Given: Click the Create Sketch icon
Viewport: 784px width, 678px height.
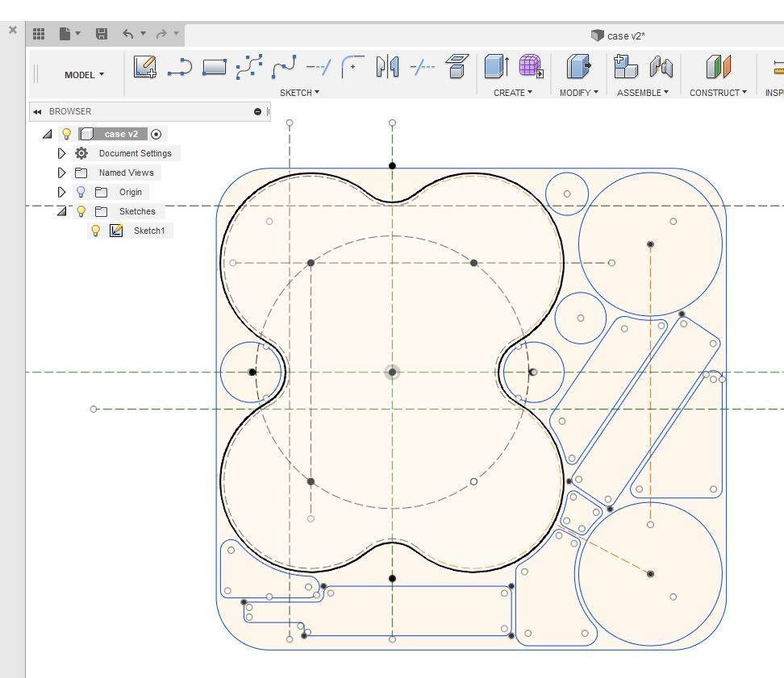Looking at the screenshot, I should pos(145,67).
